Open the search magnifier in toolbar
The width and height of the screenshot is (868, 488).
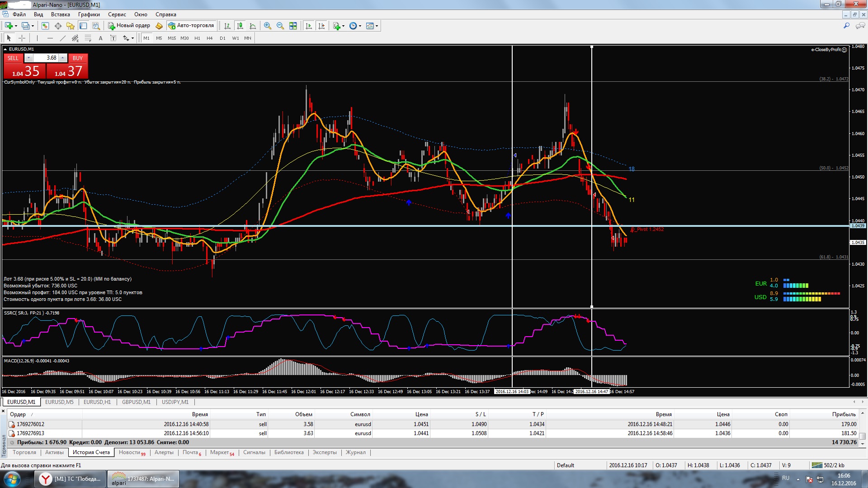click(846, 26)
